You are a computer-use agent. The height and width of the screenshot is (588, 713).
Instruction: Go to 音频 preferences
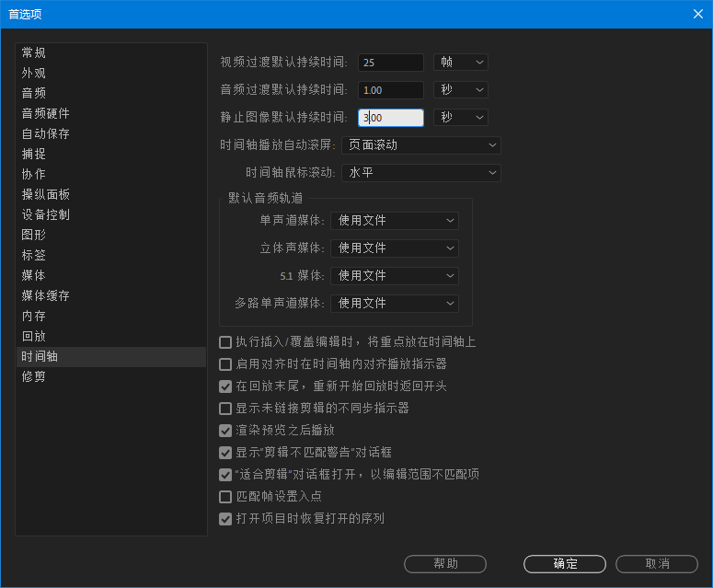(x=111, y=93)
